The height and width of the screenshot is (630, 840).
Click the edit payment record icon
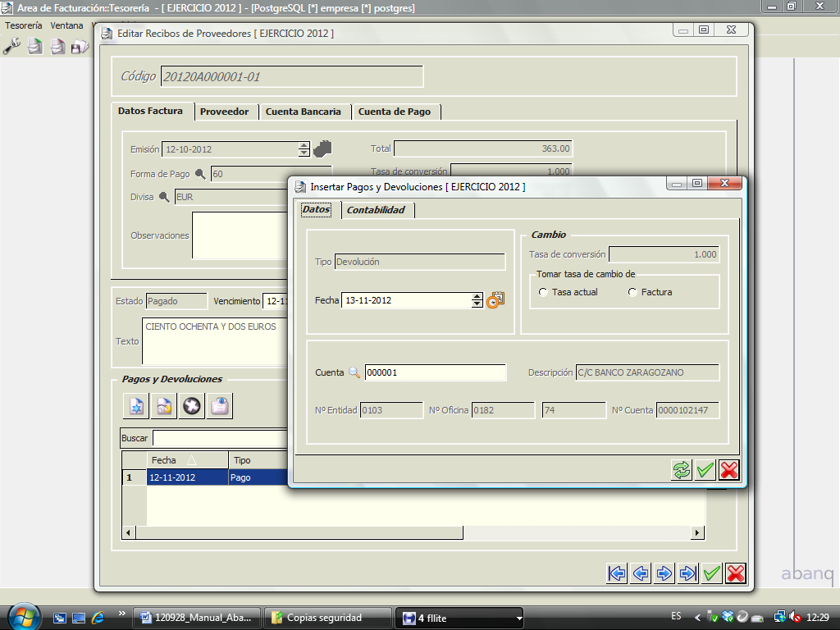coord(164,406)
